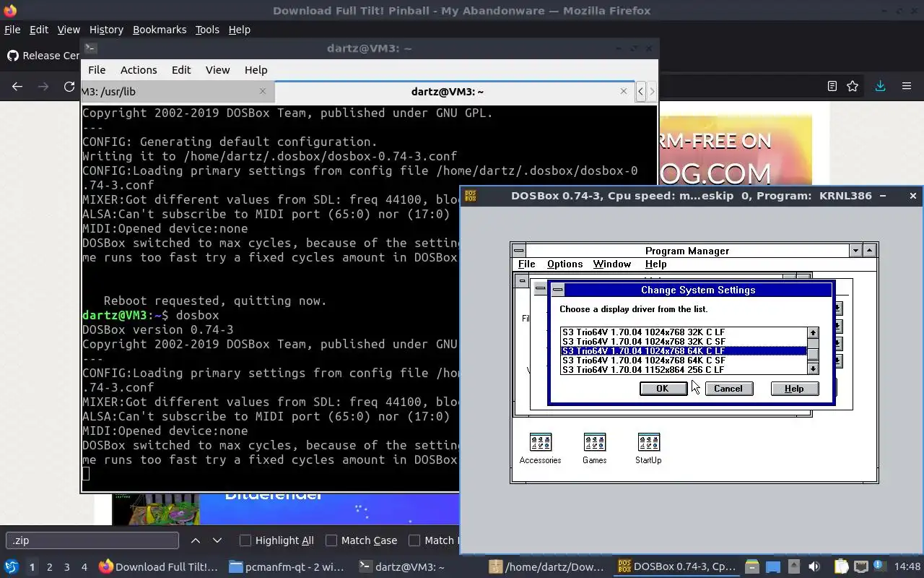
Task: Click driver list scroll-up arrow
Action: (x=813, y=332)
